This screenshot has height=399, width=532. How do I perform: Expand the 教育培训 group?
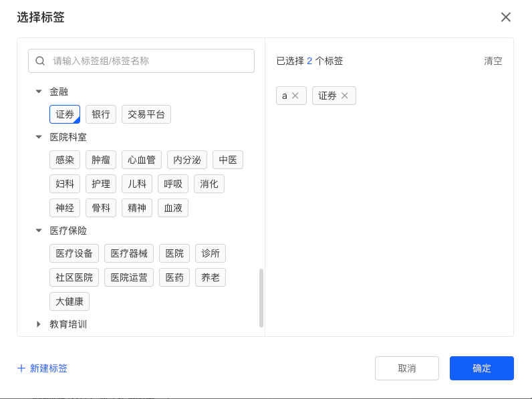point(39,324)
